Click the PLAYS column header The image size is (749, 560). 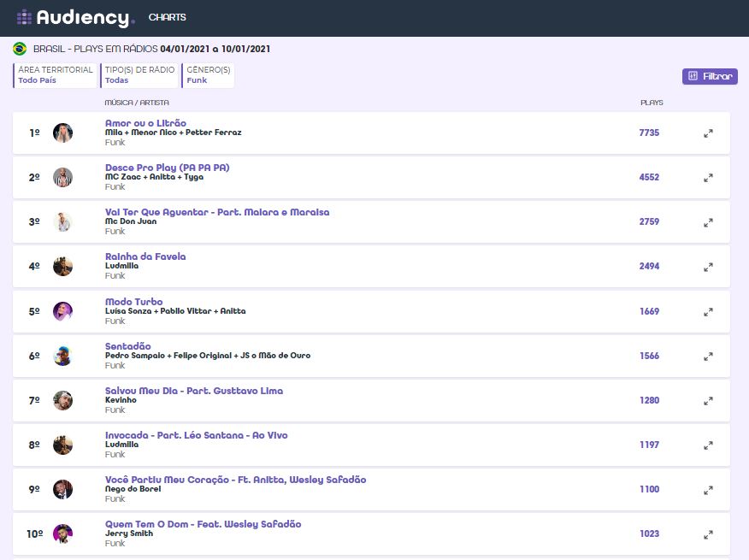coord(652,103)
